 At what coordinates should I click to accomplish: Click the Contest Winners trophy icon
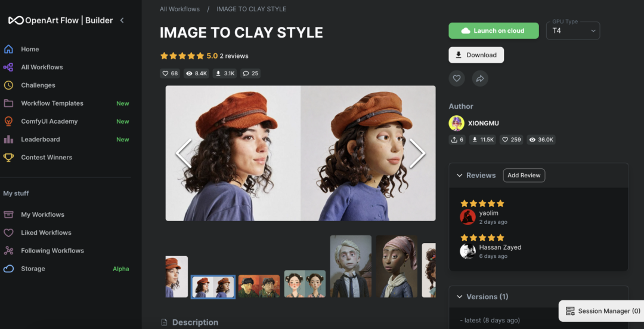8,157
